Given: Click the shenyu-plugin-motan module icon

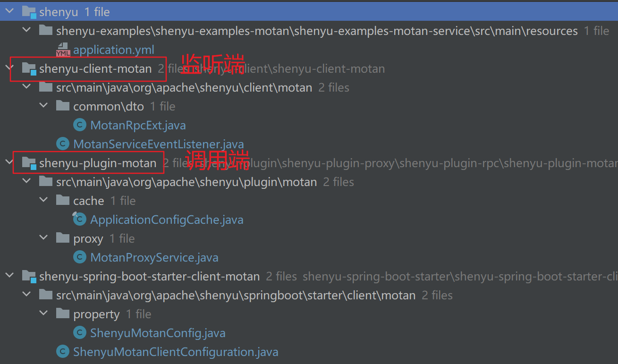Looking at the screenshot, I should (x=29, y=163).
